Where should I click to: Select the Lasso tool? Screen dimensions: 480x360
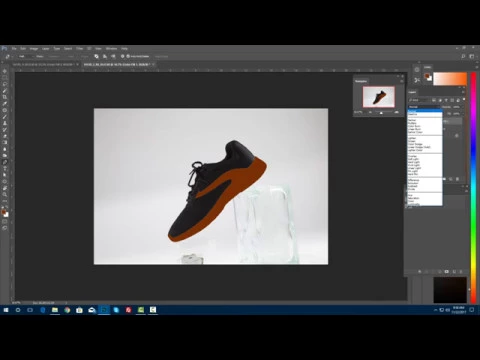pyautogui.click(x=5, y=84)
